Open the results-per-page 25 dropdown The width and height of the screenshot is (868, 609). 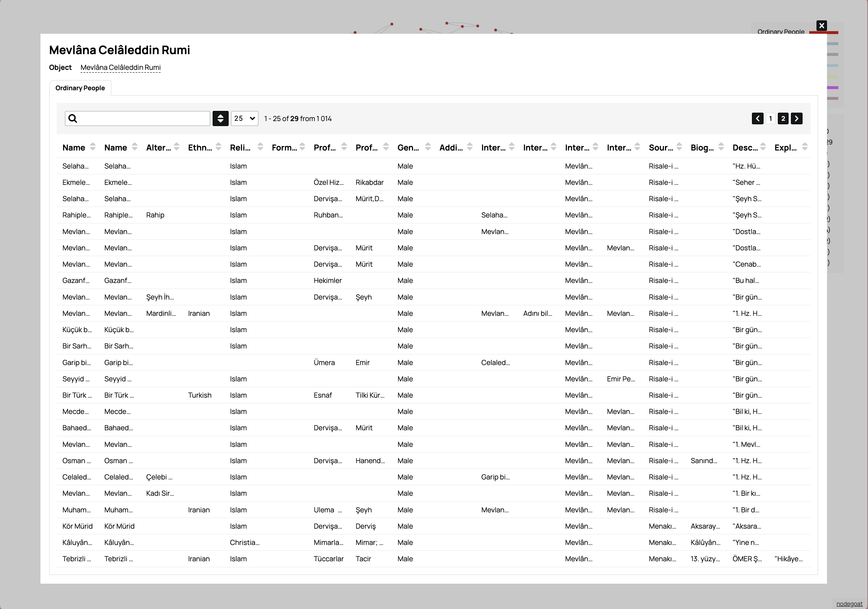point(244,118)
